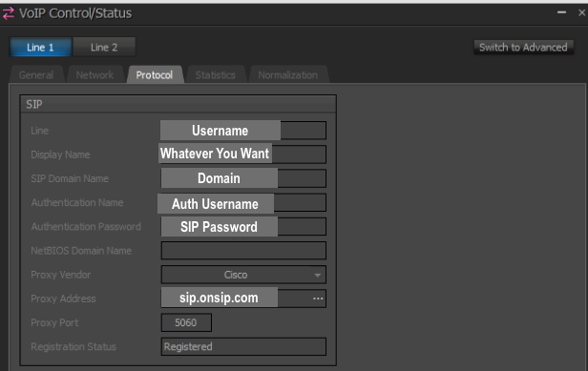The width and height of the screenshot is (588, 371).
Task: Click the Authentication Password field
Action: tap(243, 227)
